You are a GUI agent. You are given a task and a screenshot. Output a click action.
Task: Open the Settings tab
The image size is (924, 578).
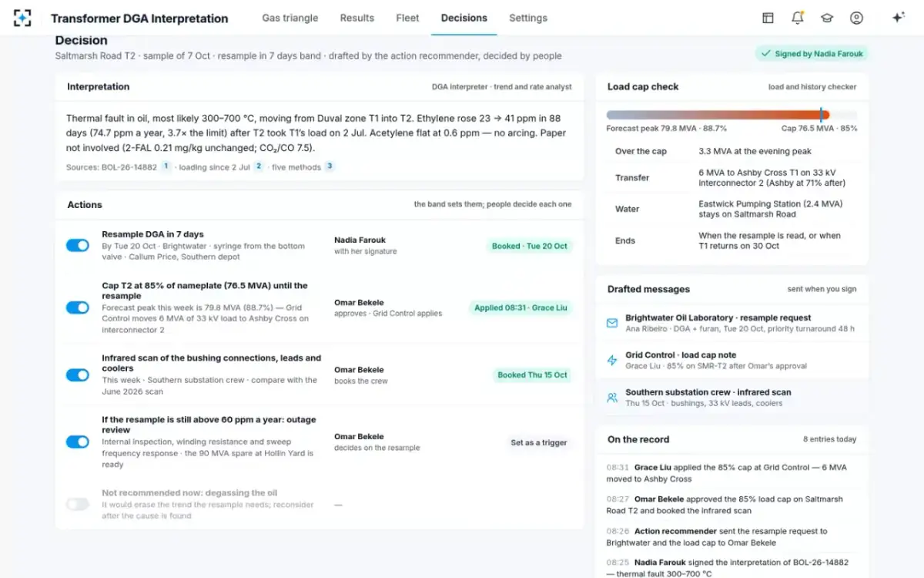[528, 18]
